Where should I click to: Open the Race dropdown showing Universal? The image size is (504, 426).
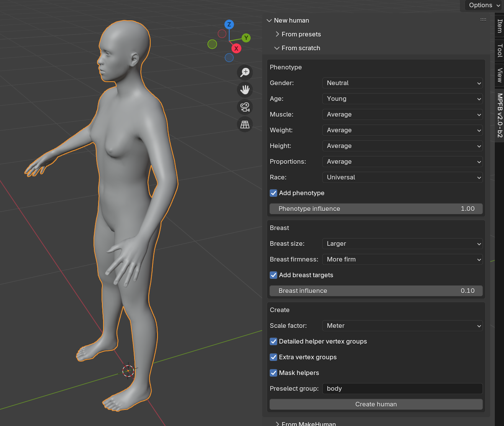click(402, 177)
